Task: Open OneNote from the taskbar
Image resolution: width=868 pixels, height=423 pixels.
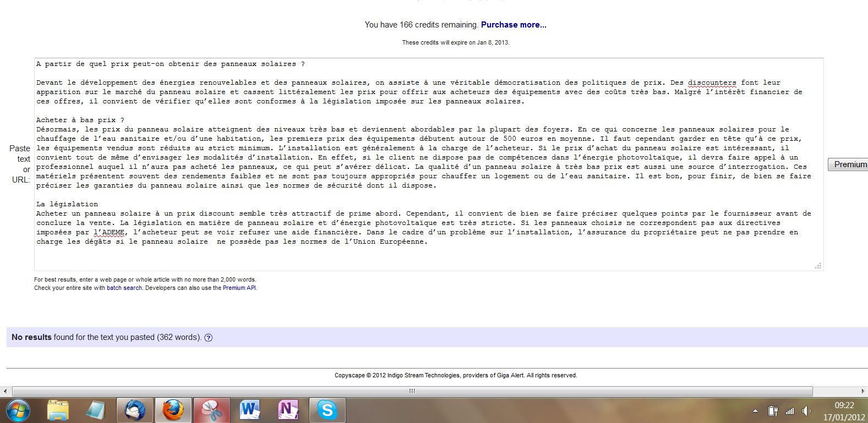Action: point(288,410)
